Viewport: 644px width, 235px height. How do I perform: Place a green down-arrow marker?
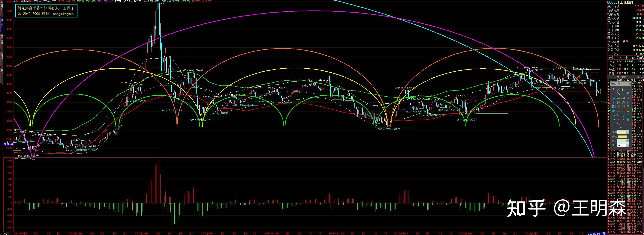coord(623,119)
